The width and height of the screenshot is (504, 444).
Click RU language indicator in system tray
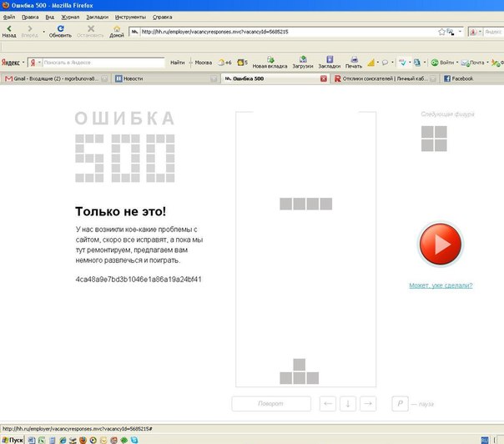(x=485, y=440)
